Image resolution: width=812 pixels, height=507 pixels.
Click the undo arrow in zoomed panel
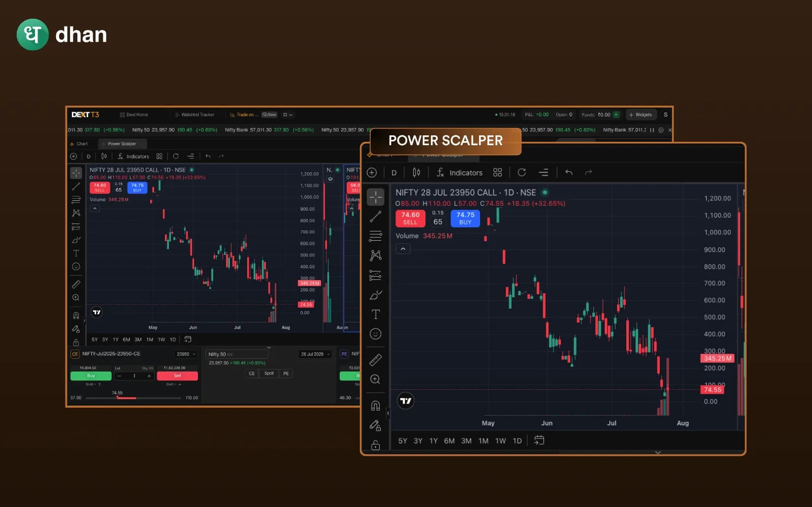tap(569, 172)
